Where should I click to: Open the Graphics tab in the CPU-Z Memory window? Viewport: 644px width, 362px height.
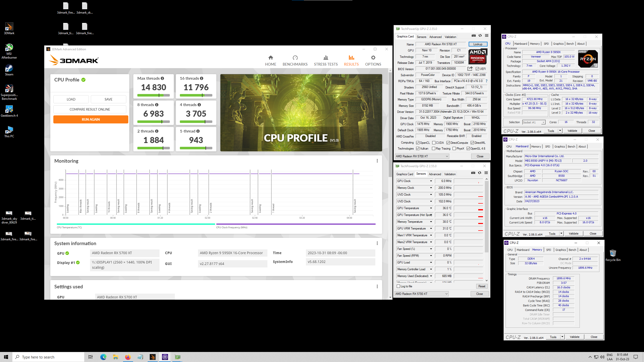click(560, 250)
